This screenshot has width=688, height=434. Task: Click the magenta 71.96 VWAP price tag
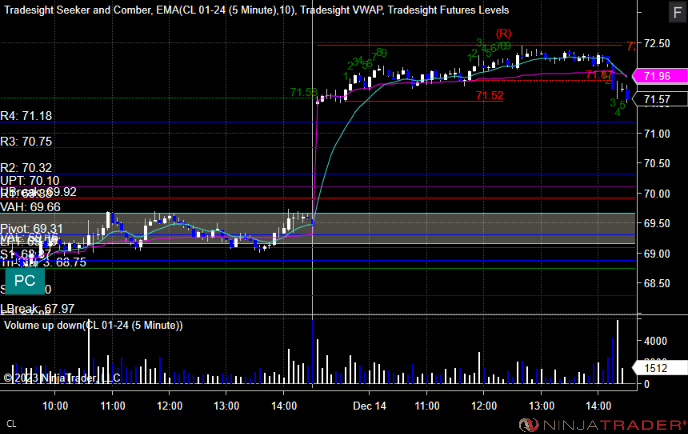click(x=660, y=76)
